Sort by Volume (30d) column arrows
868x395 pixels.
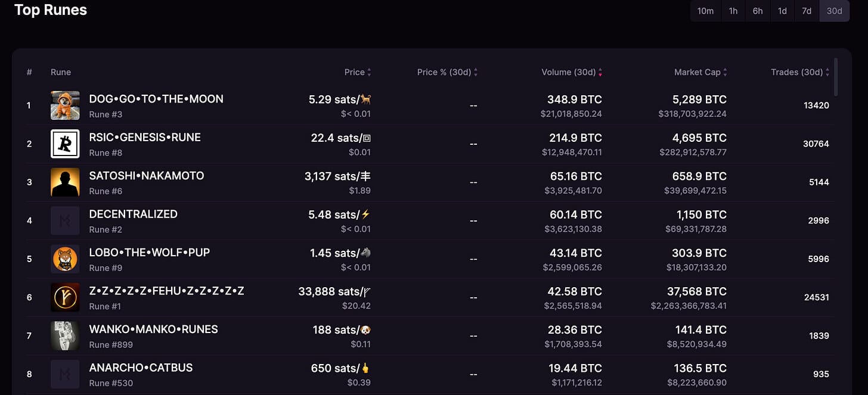(x=600, y=73)
